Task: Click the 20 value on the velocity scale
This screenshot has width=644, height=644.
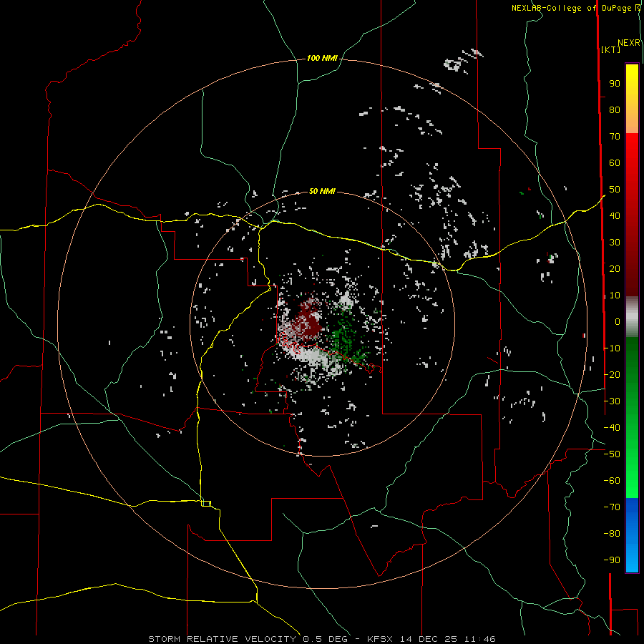Action: (x=615, y=269)
